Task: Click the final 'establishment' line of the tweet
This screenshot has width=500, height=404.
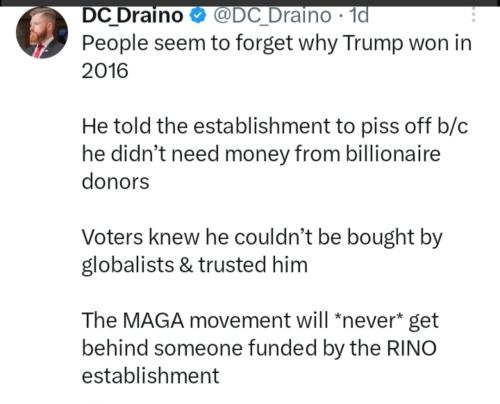Action: (x=150, y=376)
